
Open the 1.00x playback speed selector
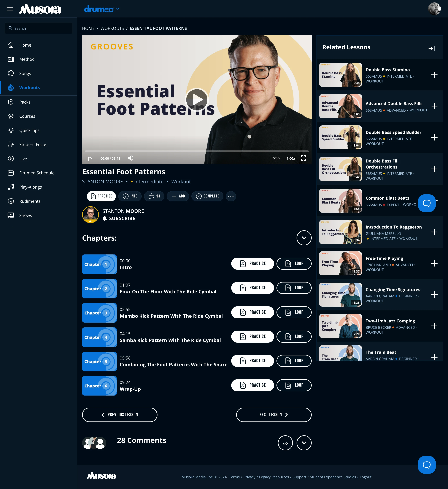291,158
